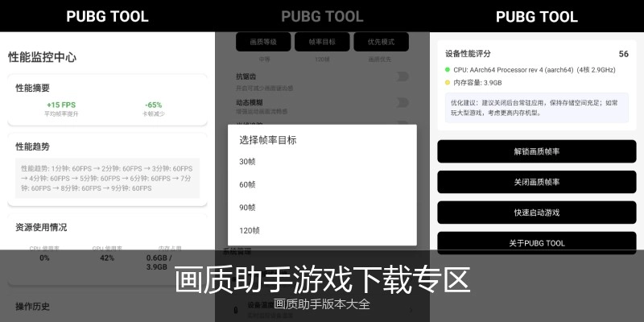Click the -65% stutter reduction value
644x322 pixels.
click(x=153, y=105)
